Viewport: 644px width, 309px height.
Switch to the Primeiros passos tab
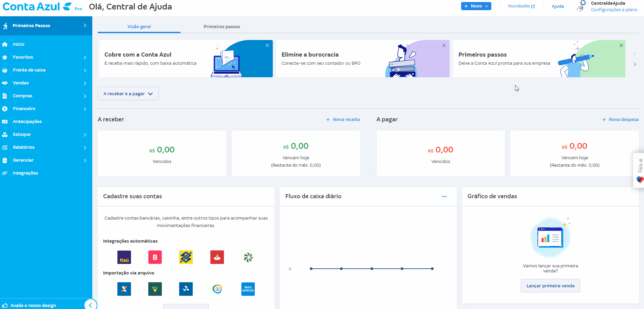point(222,26)
